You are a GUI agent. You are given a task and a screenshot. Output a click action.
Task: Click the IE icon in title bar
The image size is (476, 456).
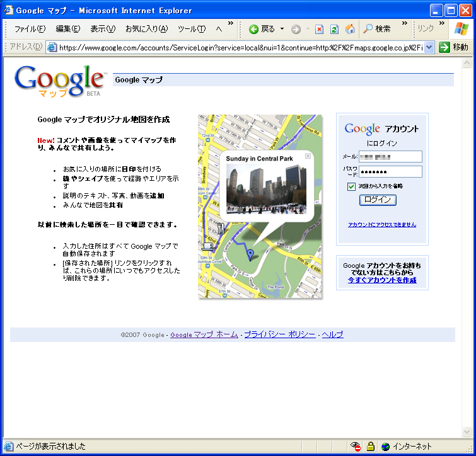point(8,10)
